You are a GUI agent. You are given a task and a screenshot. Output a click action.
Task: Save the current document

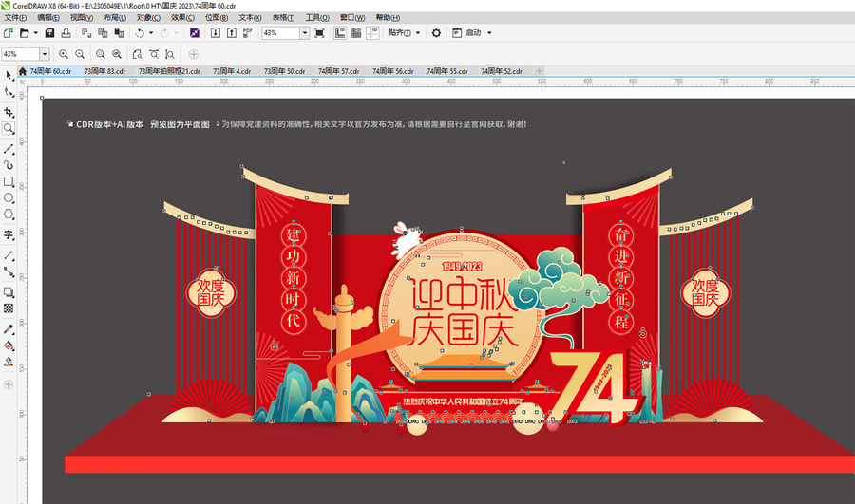point(49,33)
